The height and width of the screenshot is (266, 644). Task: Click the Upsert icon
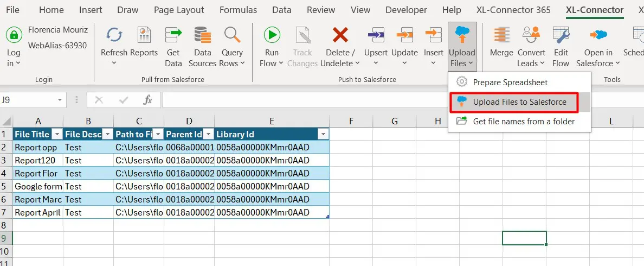pyautogui.click(x=376, y=35)
